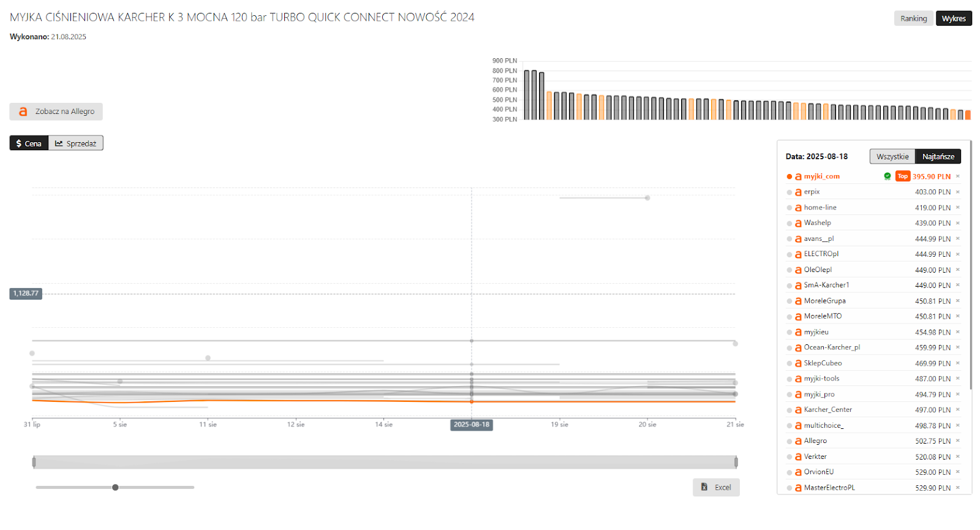The height and width of the screenshot is (530, 980).
Task: Switch to the Wykres tab
Action: (954, 18)
